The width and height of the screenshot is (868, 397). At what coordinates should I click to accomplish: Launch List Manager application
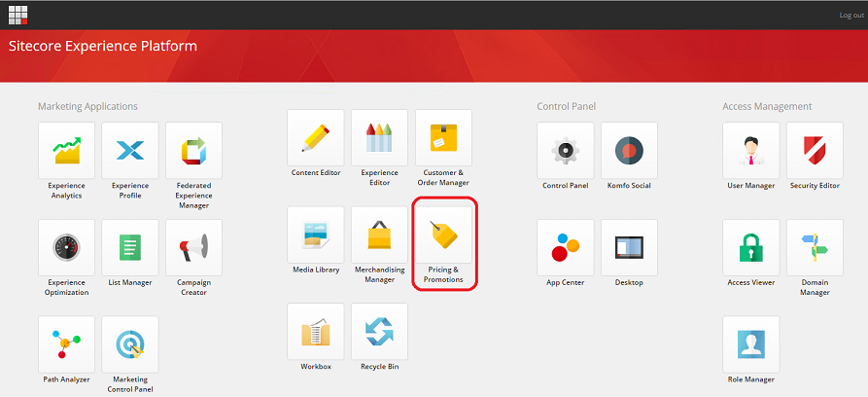[130, 247]
